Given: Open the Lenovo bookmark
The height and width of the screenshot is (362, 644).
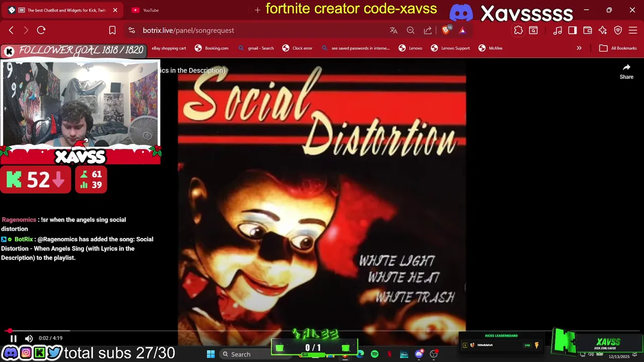Looking at the screenshot, I should click(411, 48).
